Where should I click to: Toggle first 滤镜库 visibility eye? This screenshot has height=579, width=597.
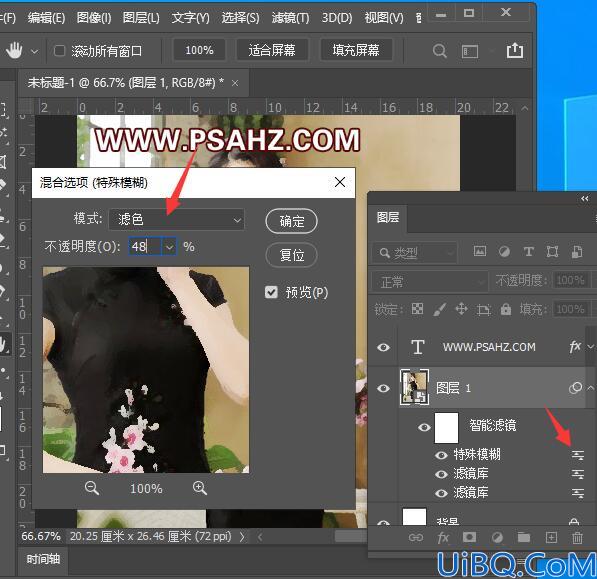pyautogui.click(x=441, y=474)
